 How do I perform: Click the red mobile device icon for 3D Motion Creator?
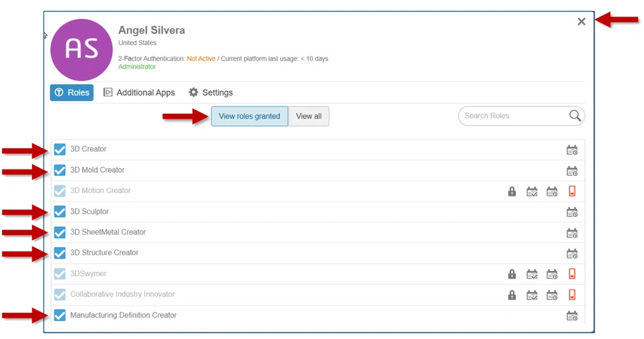572,192
